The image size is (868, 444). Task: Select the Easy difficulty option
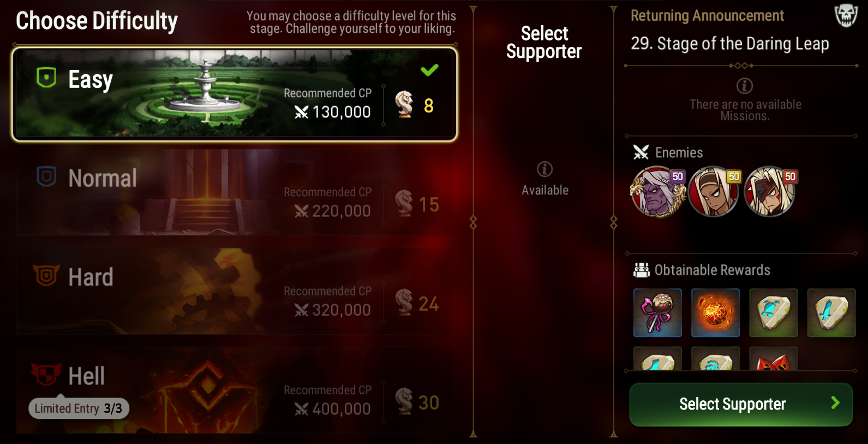click(x=235, y=94)
